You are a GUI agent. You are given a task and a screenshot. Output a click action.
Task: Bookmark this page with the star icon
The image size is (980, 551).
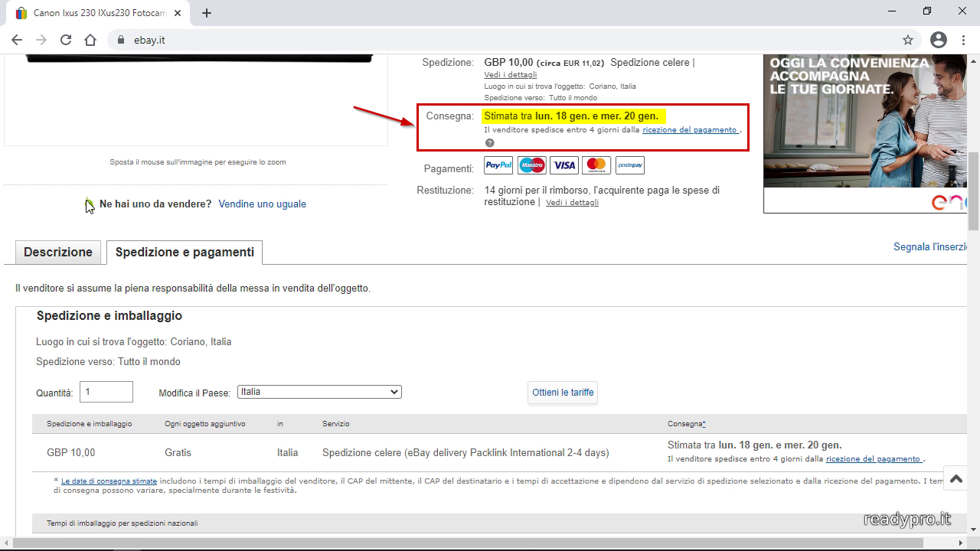[x=908, y=40]
